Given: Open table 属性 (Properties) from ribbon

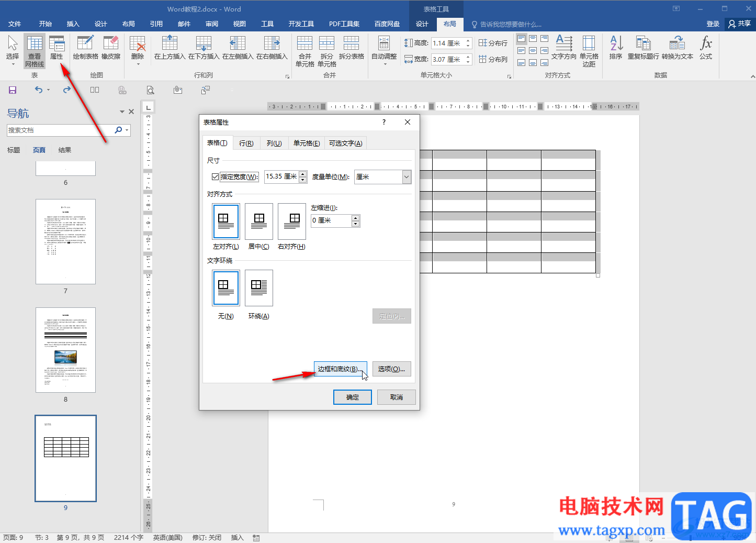Looking at the screenshot, I should pos(57,48).
